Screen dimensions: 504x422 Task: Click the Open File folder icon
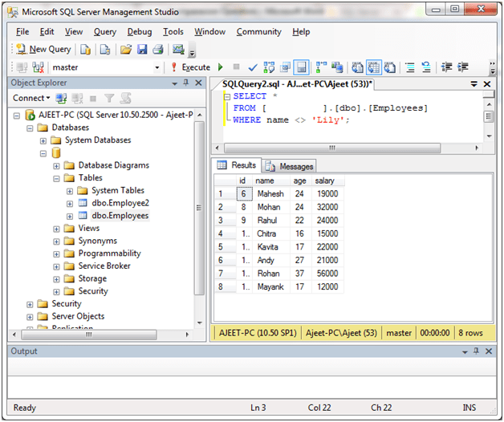pos(126,50)
